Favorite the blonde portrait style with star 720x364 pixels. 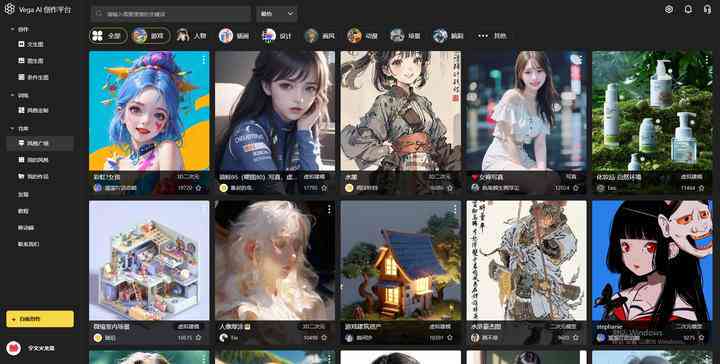[324, 338]
